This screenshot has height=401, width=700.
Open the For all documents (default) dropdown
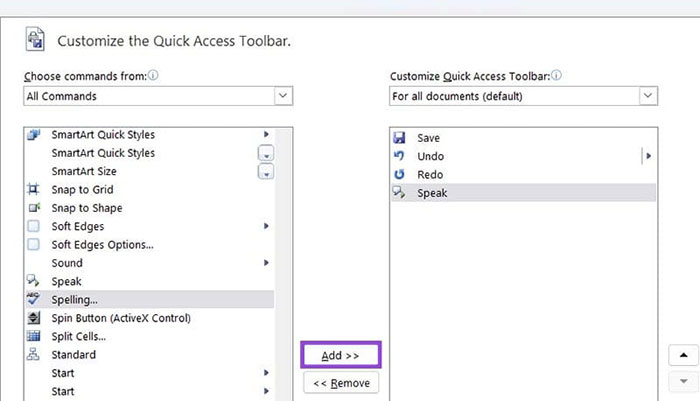click(647, 96)
